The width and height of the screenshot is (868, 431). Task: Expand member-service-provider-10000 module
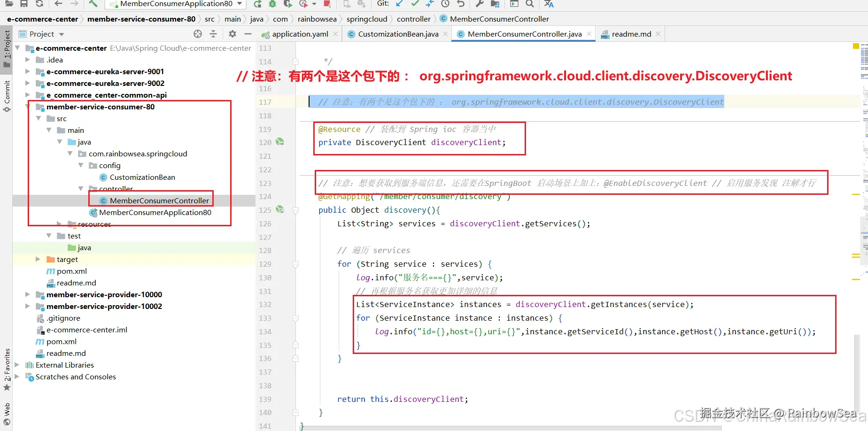click(x=28, y=294)
